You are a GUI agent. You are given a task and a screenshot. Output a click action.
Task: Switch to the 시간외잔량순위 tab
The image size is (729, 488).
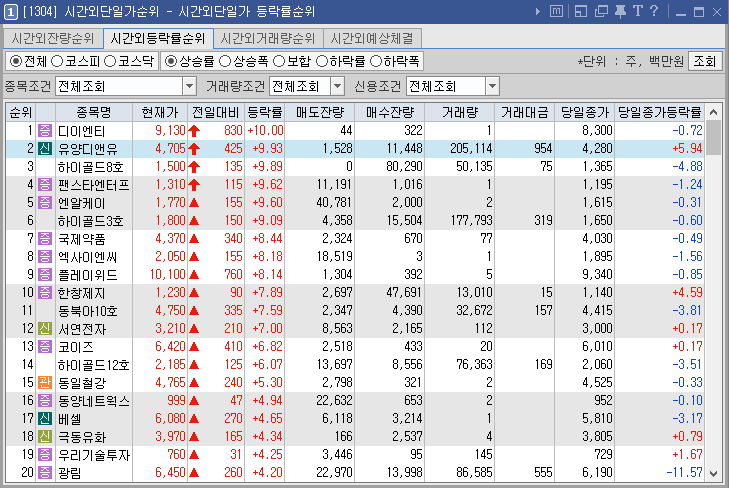(x=53, y=39)
